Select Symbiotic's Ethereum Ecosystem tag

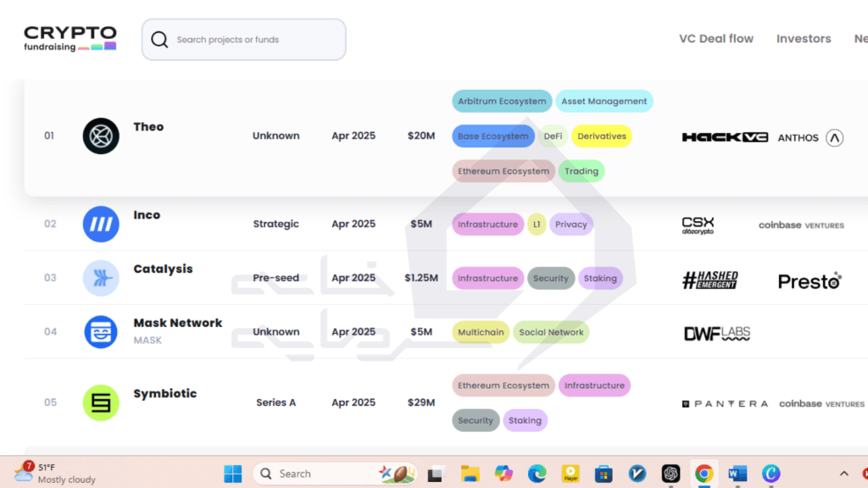pyautogui.click(x=504, y=385)
